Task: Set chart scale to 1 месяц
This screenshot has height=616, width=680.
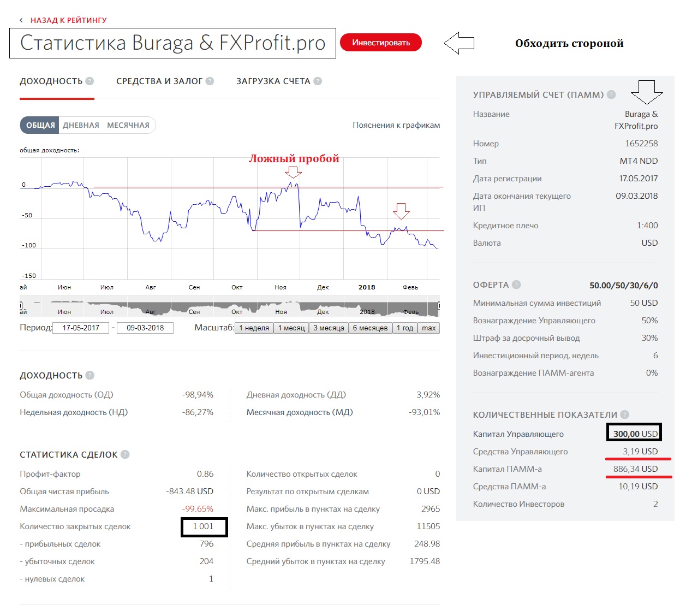Action: click(x=291, y=328)
